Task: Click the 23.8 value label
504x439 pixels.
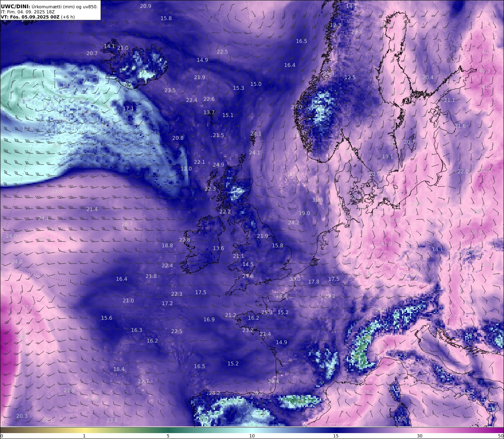Action: [112, 420]
